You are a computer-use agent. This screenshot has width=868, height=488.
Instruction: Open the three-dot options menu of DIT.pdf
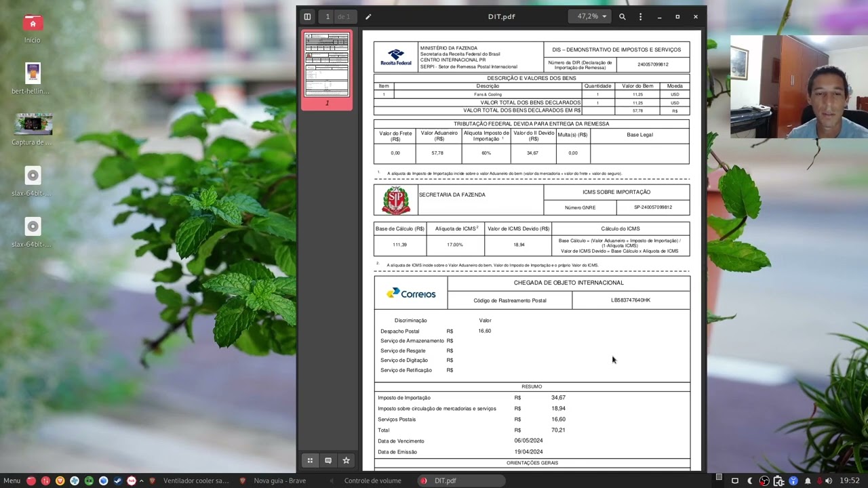(640, 16)
